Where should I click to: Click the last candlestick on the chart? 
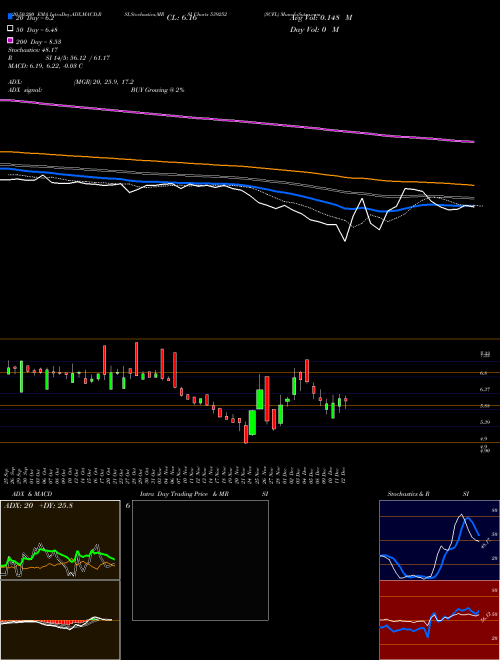346,401
